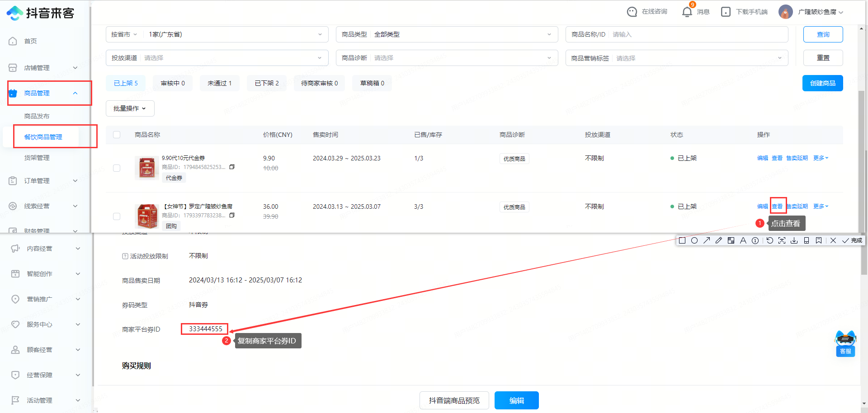
Task: Switch to the 已下架 2 tab
Action: (x=267, y=83)
